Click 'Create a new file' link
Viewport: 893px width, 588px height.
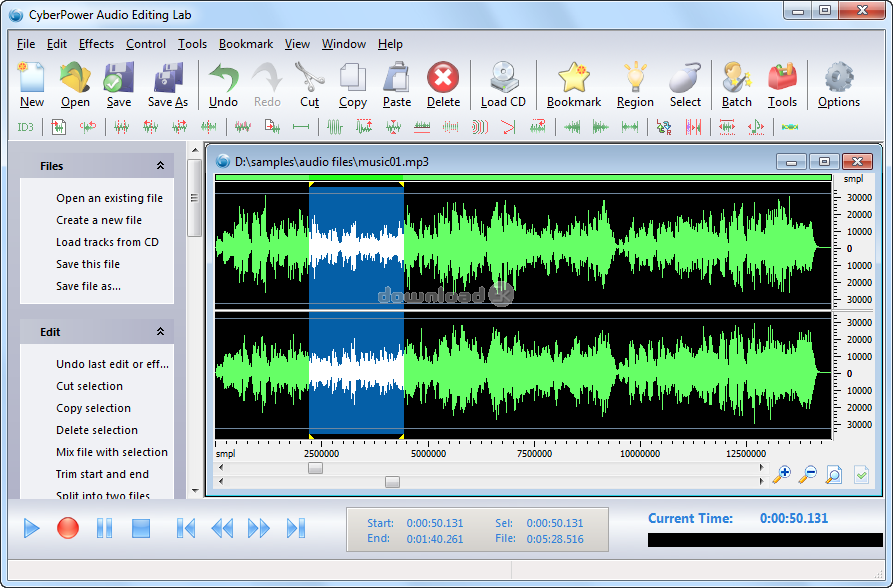pyautogui.click(x=99, y=220)
